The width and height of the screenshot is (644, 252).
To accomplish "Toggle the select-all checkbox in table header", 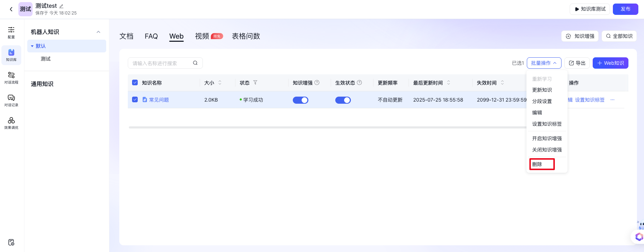I will click(135, 82).
